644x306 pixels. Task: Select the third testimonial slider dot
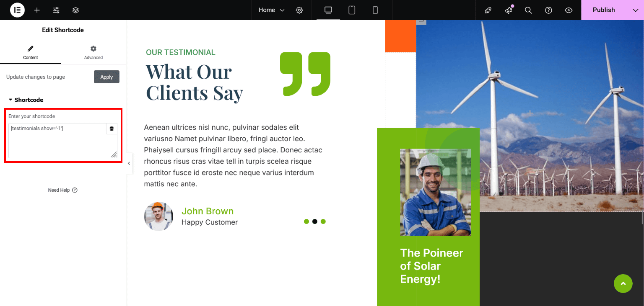(323, 221)
